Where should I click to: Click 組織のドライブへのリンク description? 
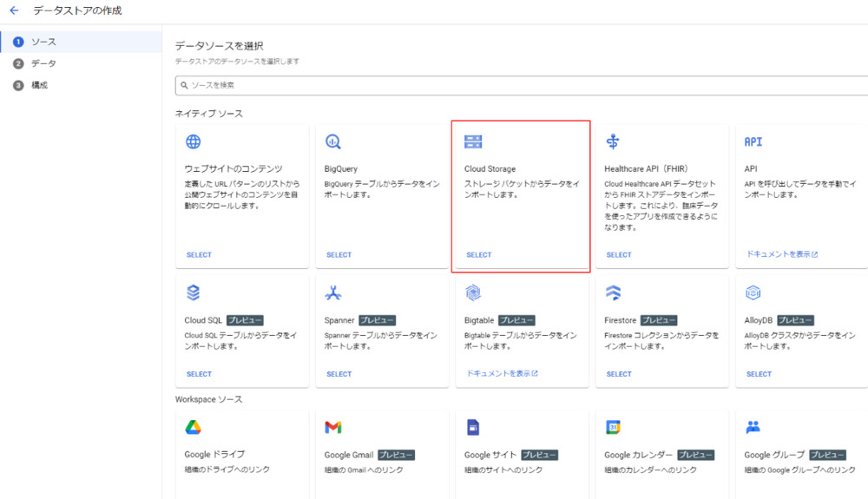(x=227, y=469)
